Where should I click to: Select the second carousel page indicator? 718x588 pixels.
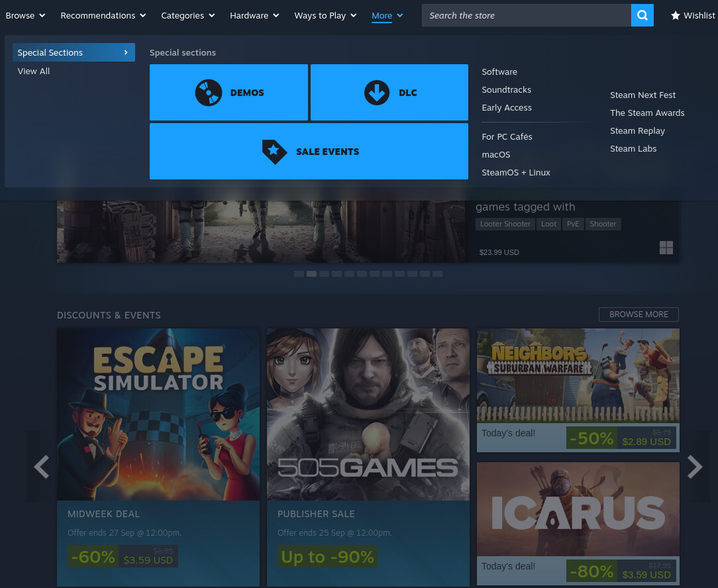point(311,273)
